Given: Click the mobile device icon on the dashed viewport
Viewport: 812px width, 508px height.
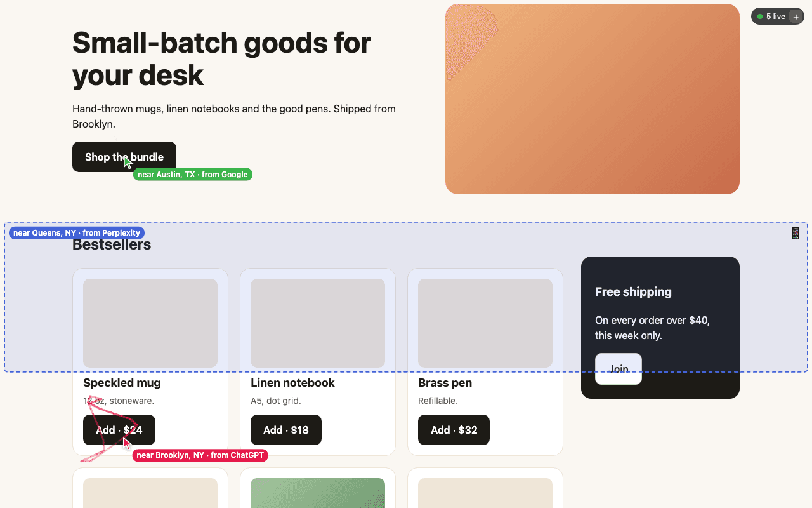Looking at the screenshot, I should tap(796, 233).
